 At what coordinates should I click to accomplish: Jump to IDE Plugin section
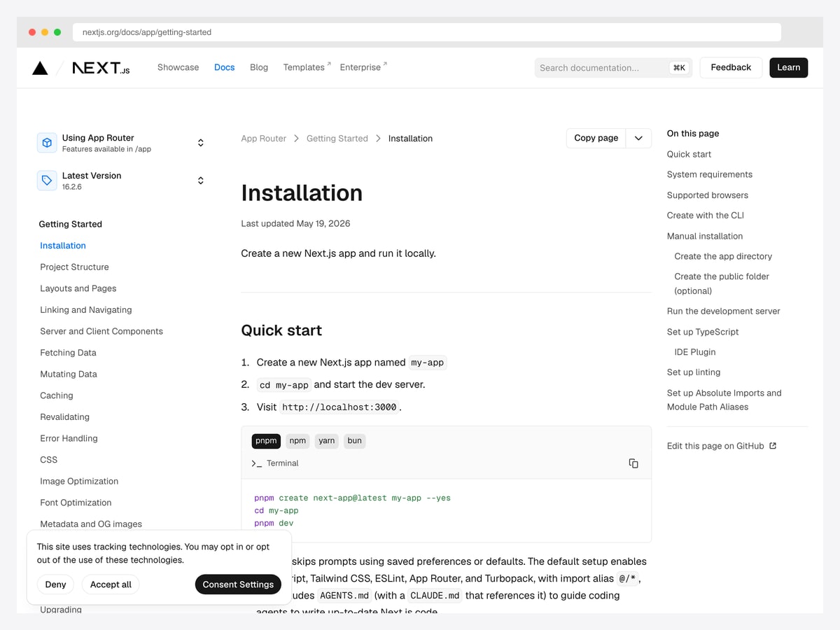pos(695,352)
